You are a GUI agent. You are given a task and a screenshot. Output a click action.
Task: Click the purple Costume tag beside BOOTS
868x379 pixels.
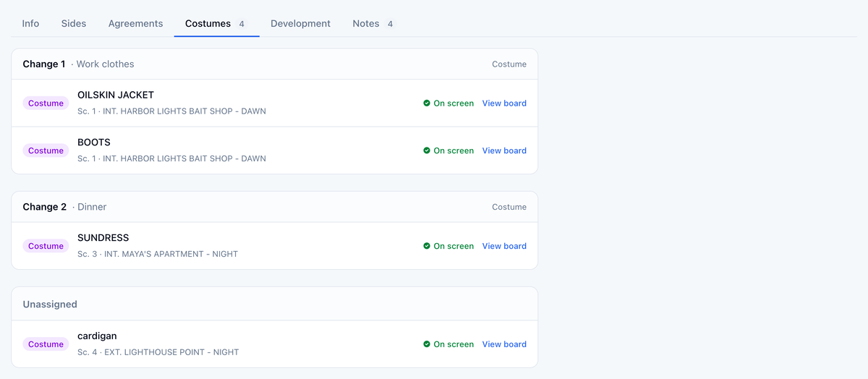pyautogui.click(x=46, y=151)
